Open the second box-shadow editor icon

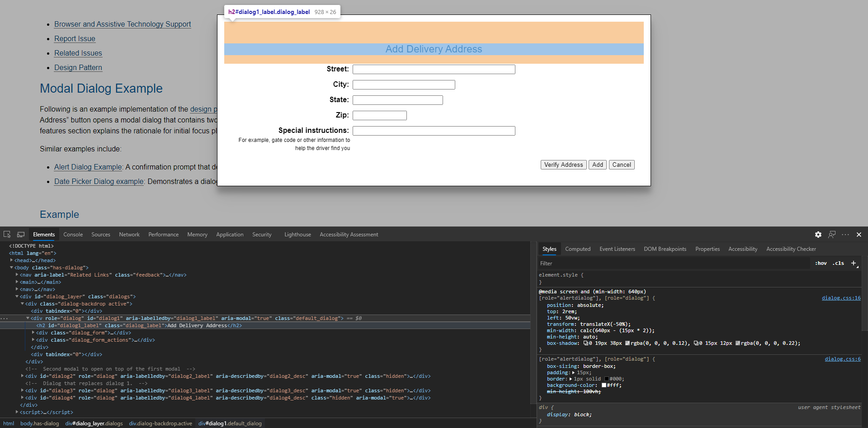coord(696,343)
